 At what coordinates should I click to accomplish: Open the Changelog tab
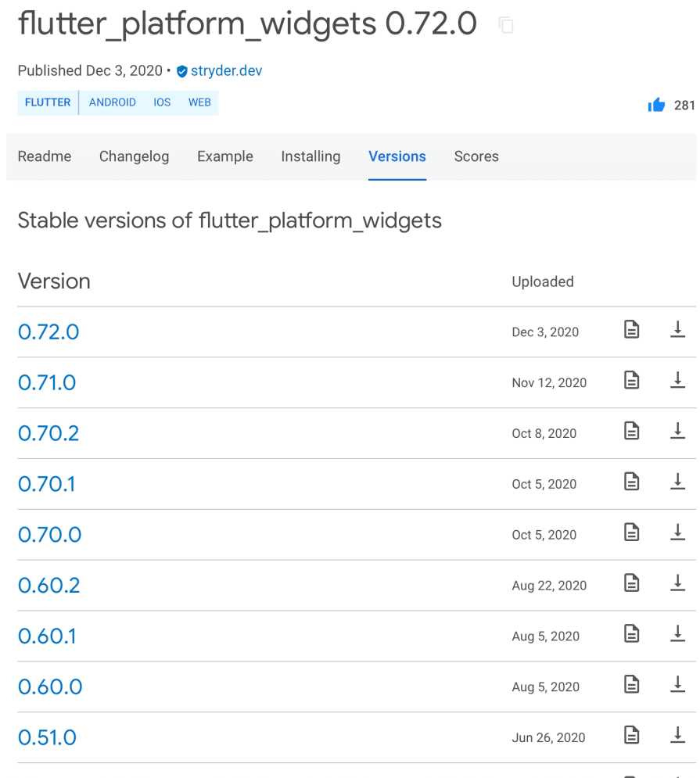(x=134, y=157)
